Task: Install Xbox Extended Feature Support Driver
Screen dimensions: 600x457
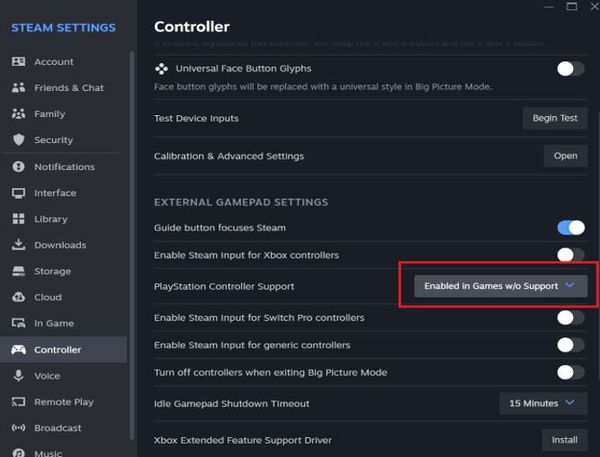Action: (564, 440)
